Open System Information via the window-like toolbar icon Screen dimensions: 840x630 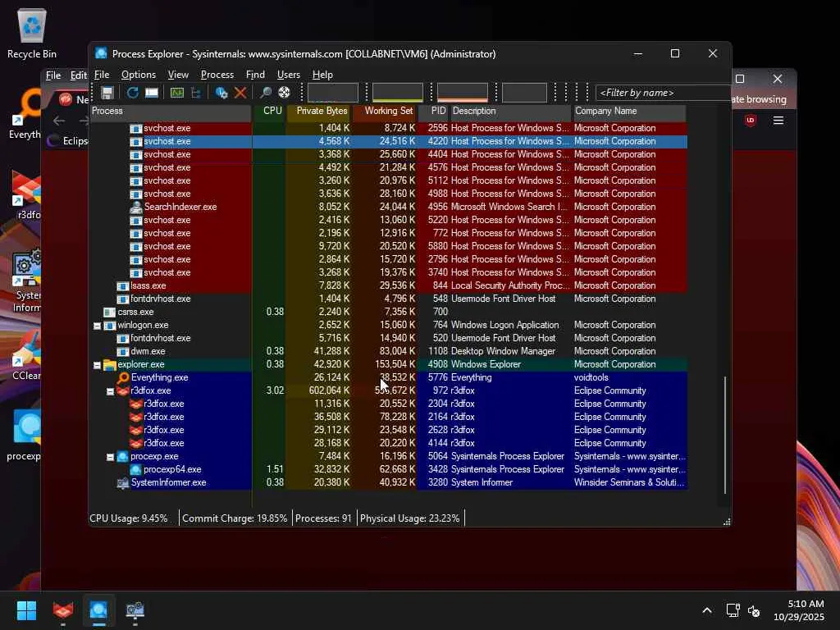click(x=152, y=93)
